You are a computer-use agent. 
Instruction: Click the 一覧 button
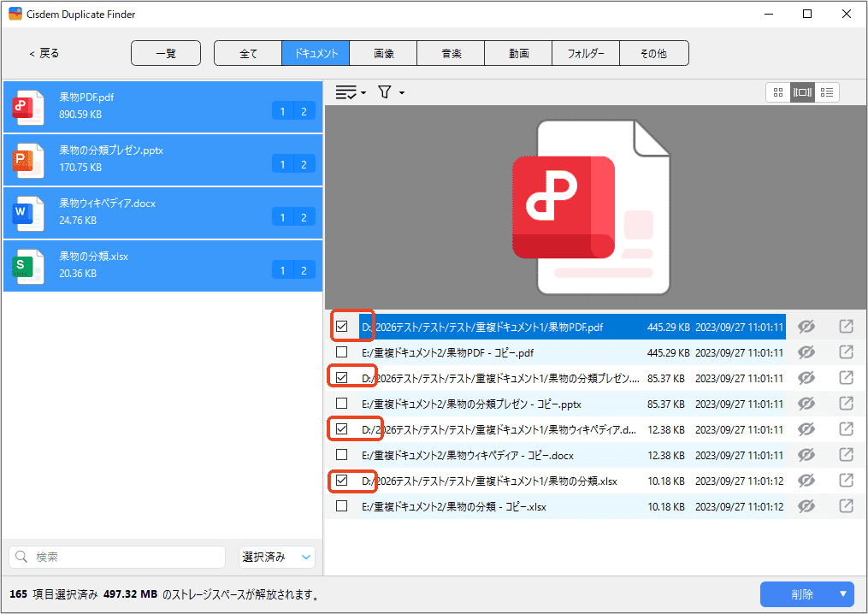pos(166,53)
